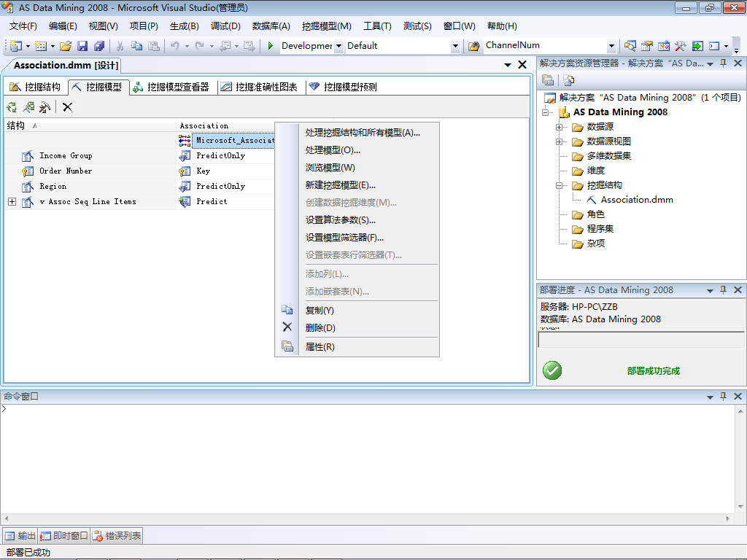Switch to the 挖掘模型预测 tab
Image resolution: width=747 pixels, height=560 pixels.
[x=343, y=87]
